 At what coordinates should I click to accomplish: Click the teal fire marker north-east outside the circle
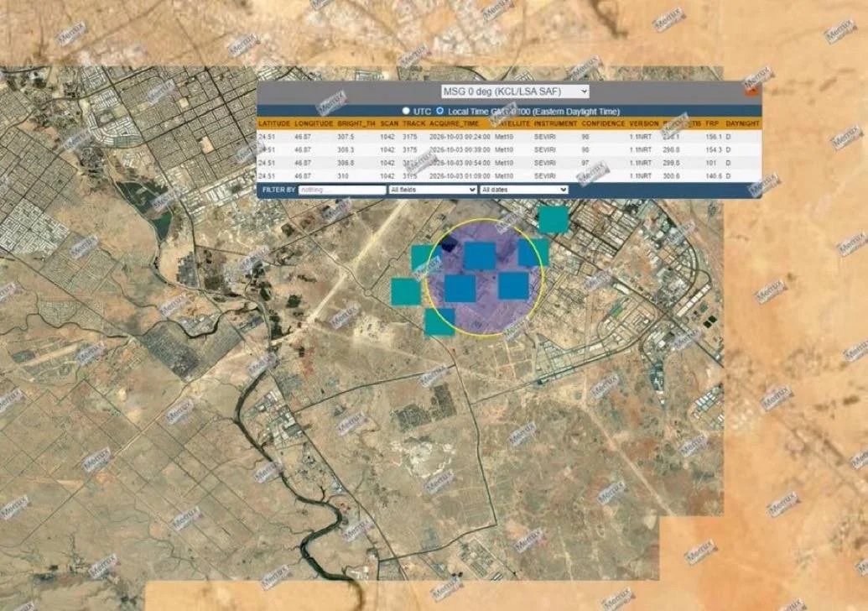(553, 219)
